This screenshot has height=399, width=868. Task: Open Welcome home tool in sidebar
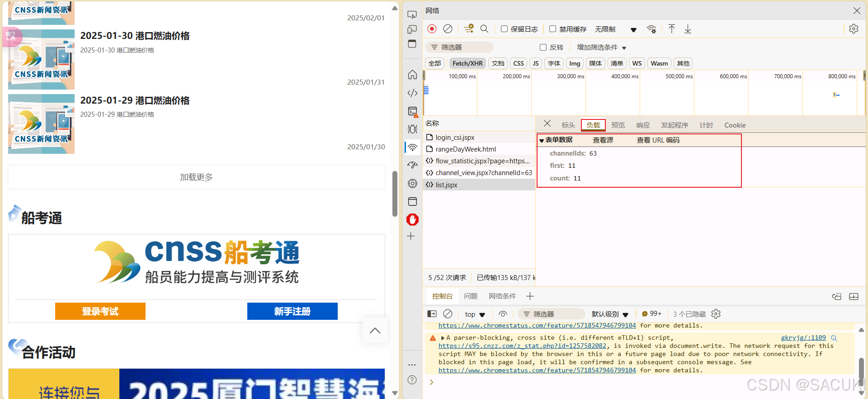[412, 75]
